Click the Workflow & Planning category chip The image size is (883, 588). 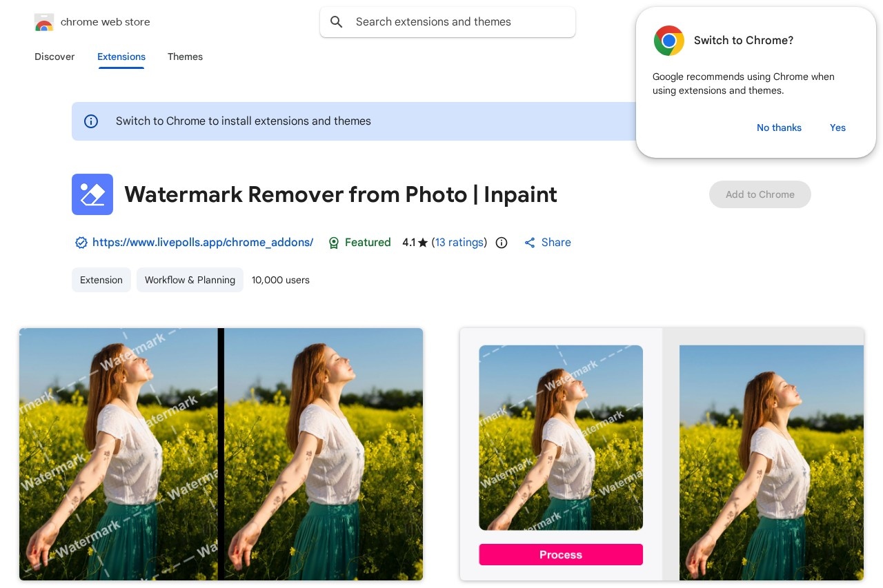pyautogui.click(x=190, y=280)
